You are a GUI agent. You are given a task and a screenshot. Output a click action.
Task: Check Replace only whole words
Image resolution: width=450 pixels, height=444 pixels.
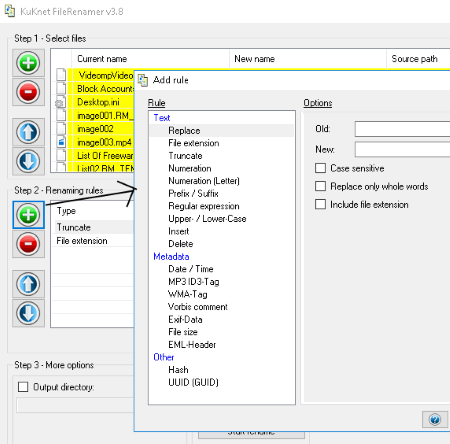[320, 186]
